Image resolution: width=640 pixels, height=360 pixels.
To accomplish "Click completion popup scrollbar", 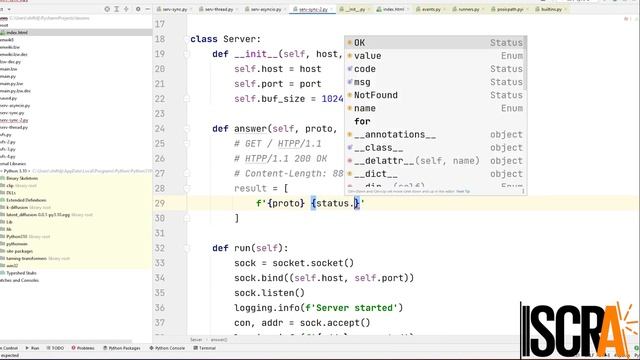I will point(525,63).
